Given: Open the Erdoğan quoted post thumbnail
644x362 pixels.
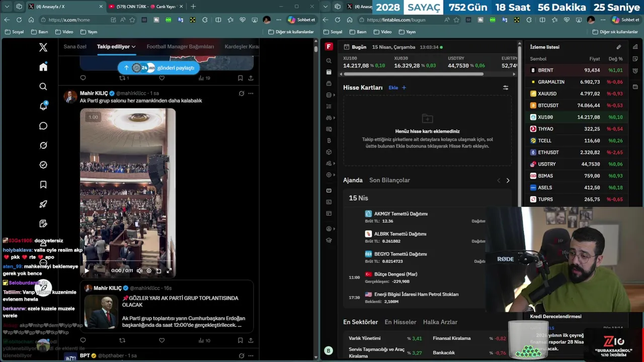Looking at the screenshot, I should click(x=101, y=311).
